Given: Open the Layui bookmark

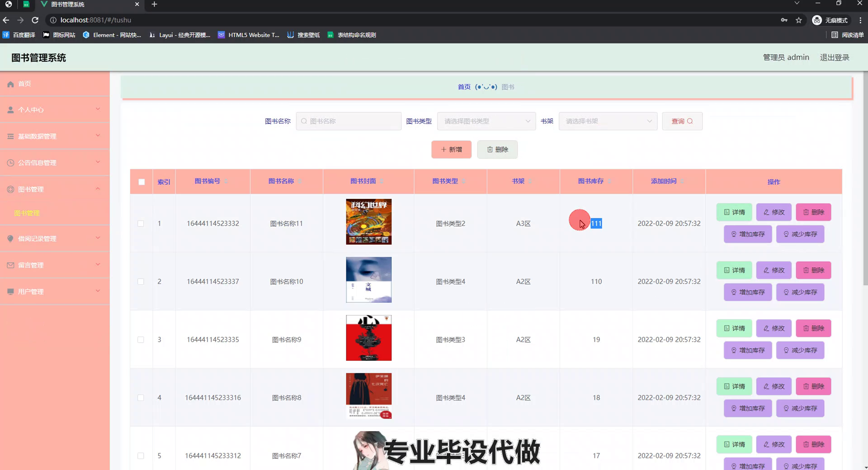Looking at the screenshot, I should 179,35.
